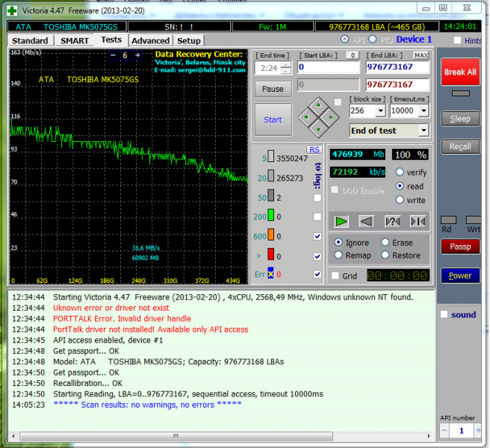Image resolution: width=490 pixels, height=448 pixels.
Task: Click the minus icon on the graph scale
Action: coord(114,56)
